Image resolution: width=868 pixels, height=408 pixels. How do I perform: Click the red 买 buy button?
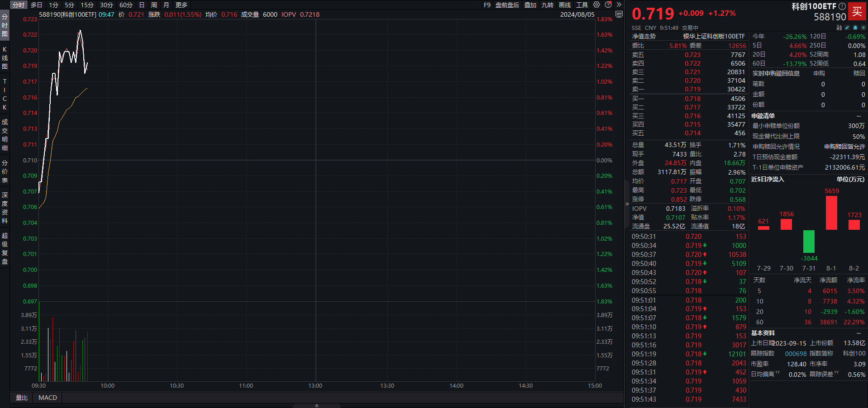[x=857, y=12]
